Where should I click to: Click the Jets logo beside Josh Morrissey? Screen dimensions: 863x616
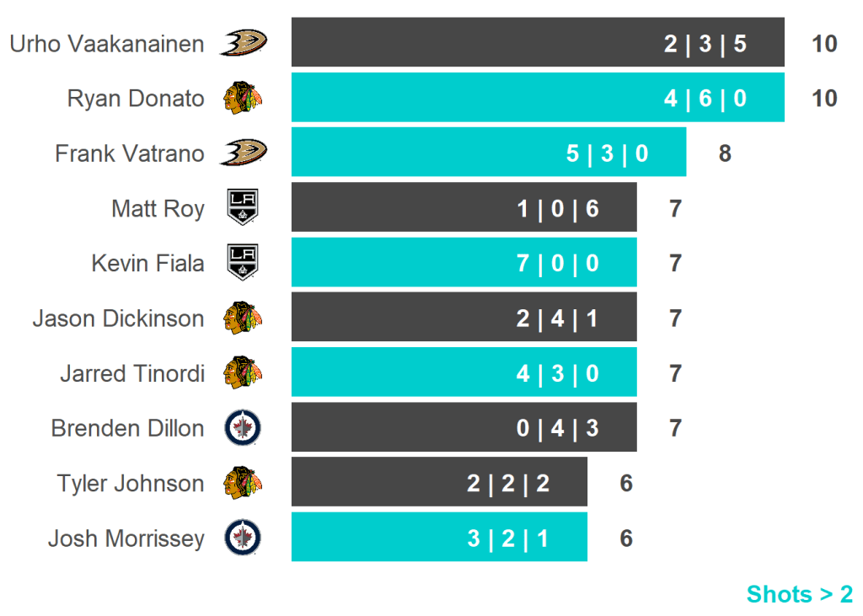[x=243, y=538]
